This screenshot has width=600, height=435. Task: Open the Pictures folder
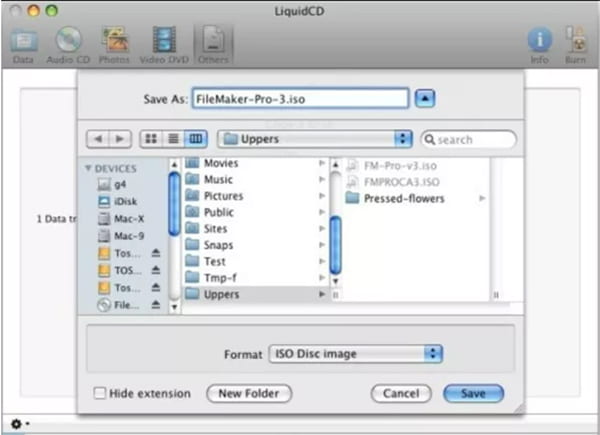click(255, 196)
